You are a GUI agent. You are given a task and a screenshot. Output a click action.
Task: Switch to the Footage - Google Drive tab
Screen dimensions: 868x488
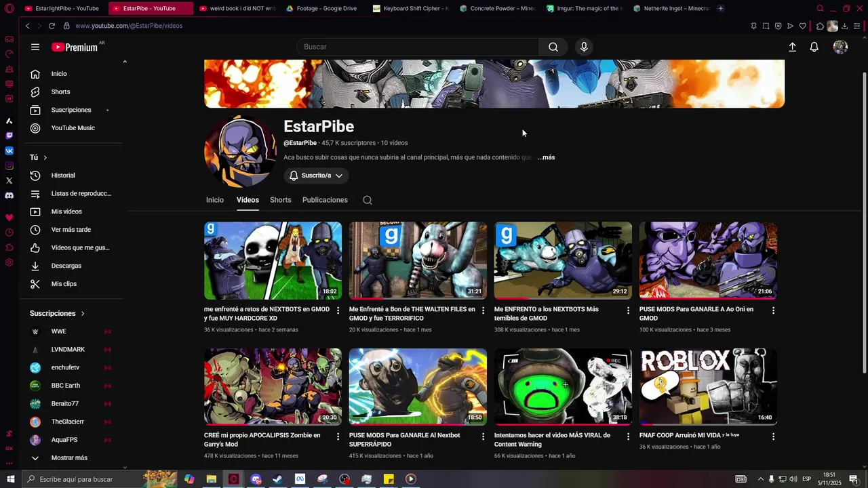pos(322,8)
